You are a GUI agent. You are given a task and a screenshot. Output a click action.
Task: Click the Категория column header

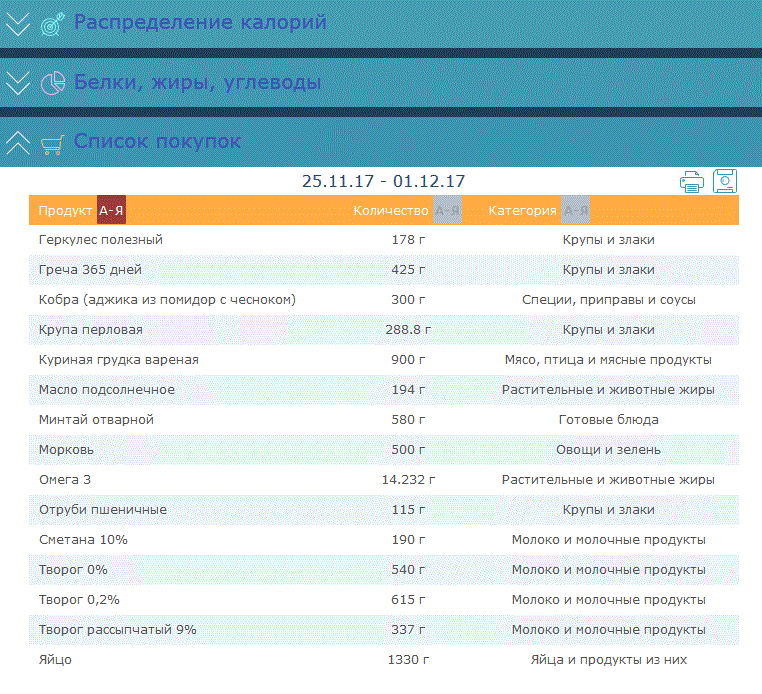click(x=522, y=210)
